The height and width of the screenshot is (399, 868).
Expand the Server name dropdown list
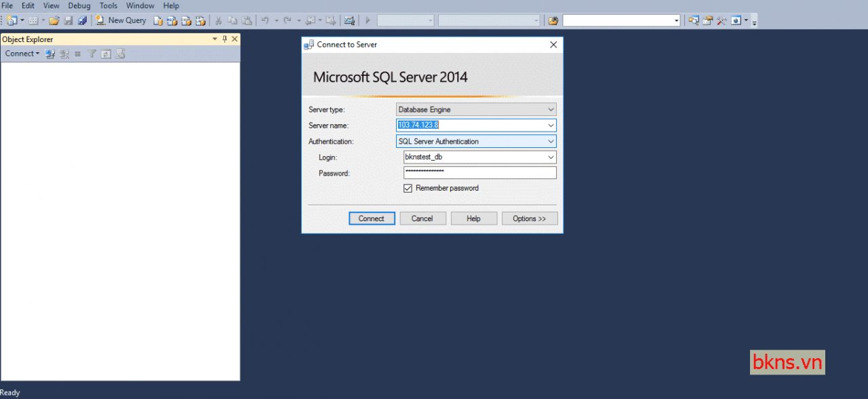(551, 126)
